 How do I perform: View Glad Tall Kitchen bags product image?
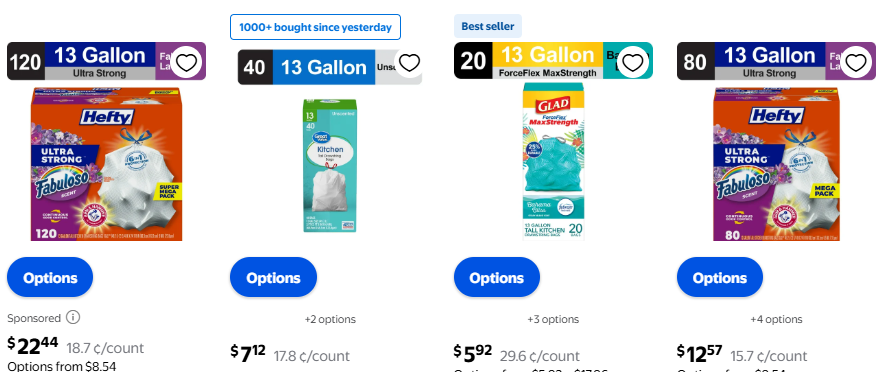click(553, 162)
